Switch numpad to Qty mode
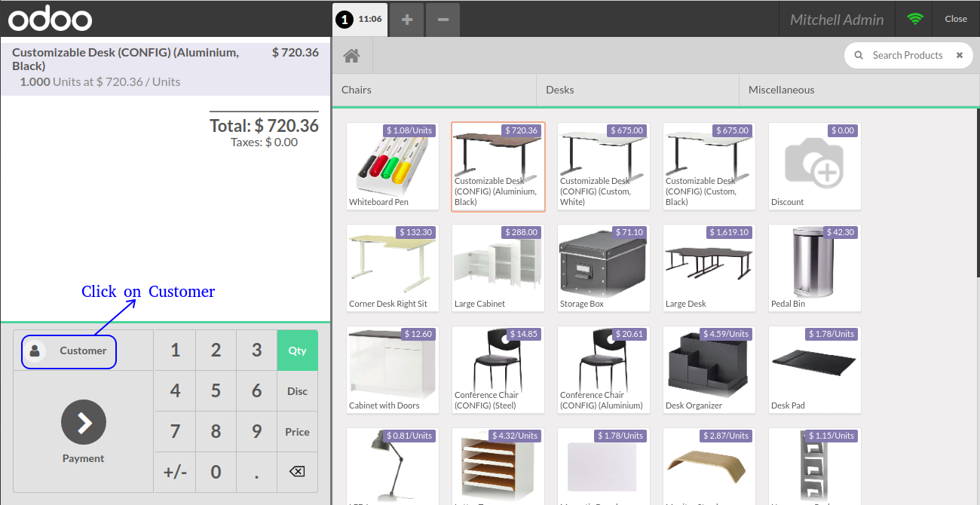The image size is (980, 505). (x=297, y=350)
